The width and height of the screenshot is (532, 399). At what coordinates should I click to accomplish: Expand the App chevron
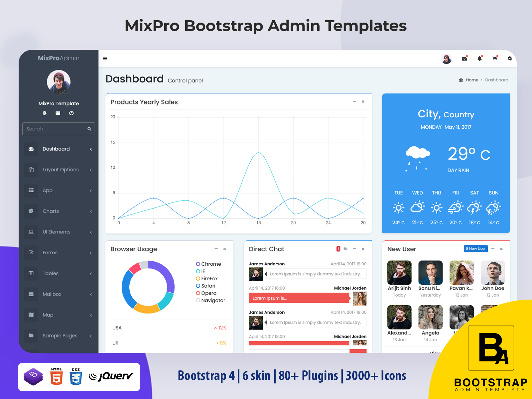(91, 191)
